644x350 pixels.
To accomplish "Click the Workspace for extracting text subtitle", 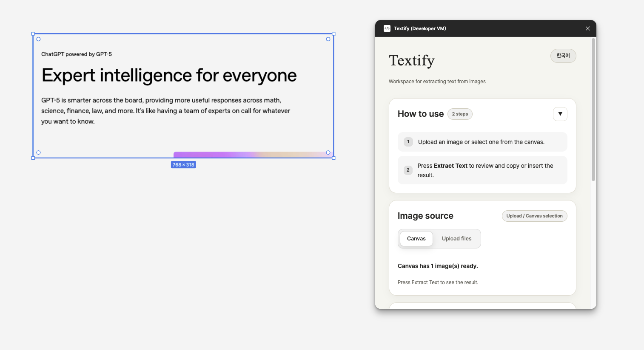I will (x=437, y=82).
